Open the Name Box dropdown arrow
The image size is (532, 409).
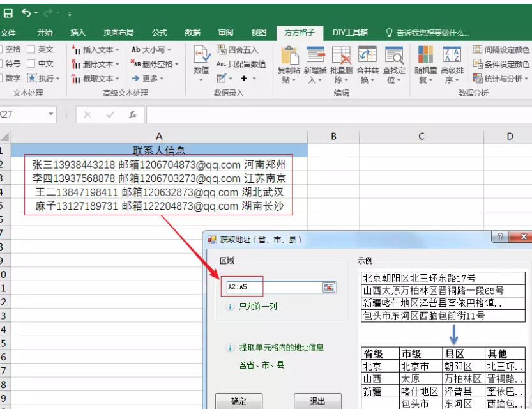click(51, 114)
